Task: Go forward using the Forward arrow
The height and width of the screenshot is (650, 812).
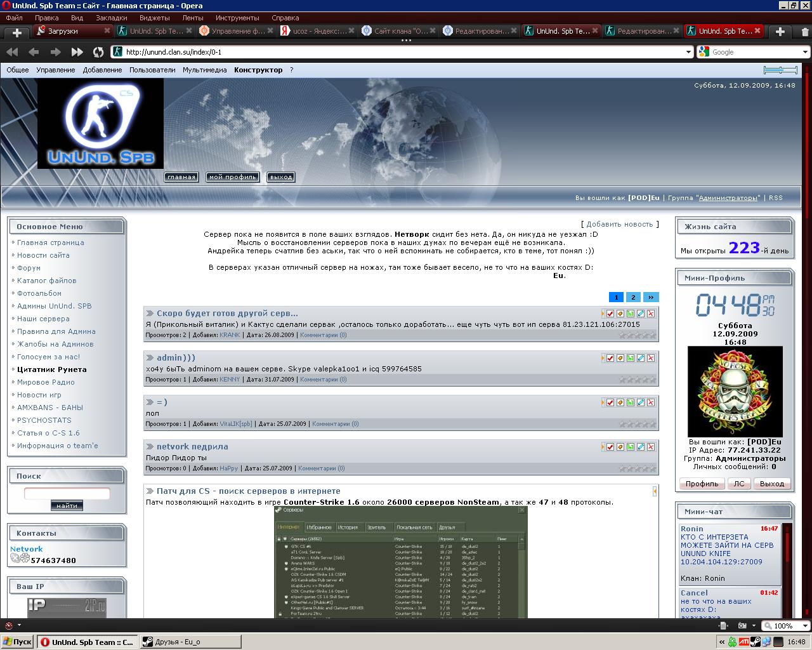Action: point(55,52)
